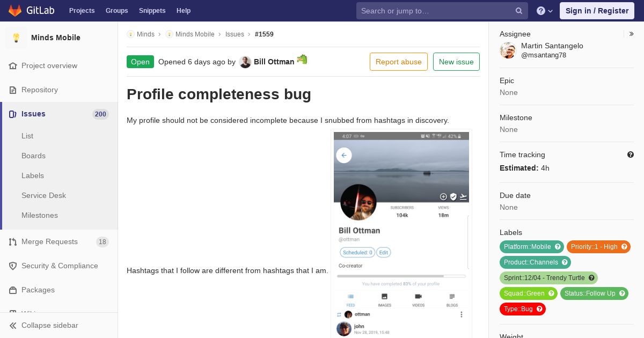Viewport: 644px width, 338px height.
Task: Open the embedded profile screenshot image
Action: 401,234
